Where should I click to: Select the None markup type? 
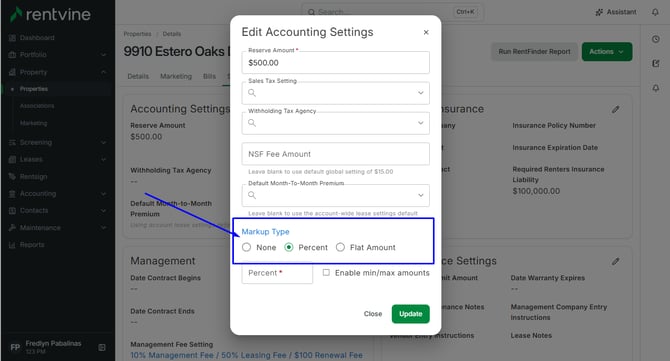pos(247,247)
